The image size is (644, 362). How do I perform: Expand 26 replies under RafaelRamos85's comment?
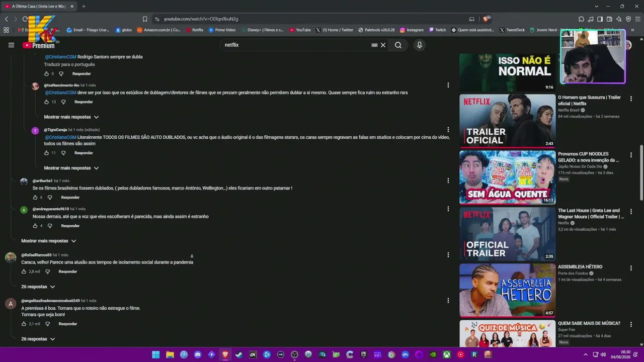[38, 287]
